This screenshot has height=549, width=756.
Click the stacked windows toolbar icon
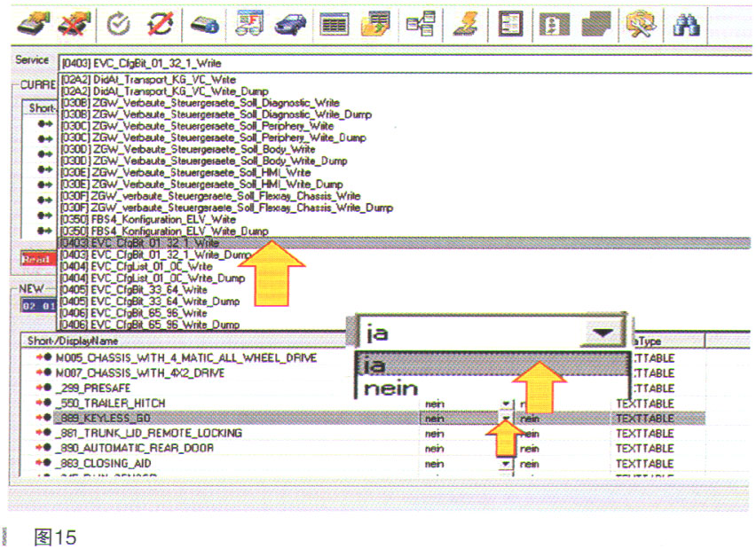[x=596, y=23]
